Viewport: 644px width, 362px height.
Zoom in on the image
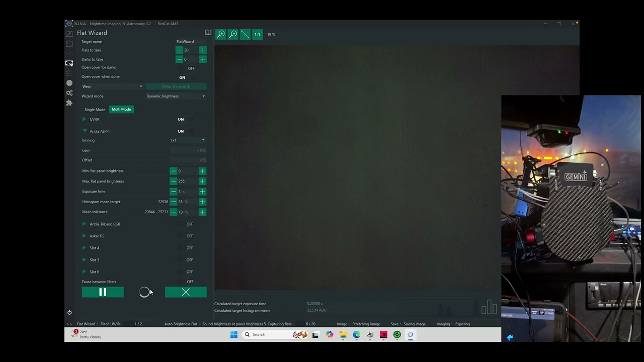(221, 34)
